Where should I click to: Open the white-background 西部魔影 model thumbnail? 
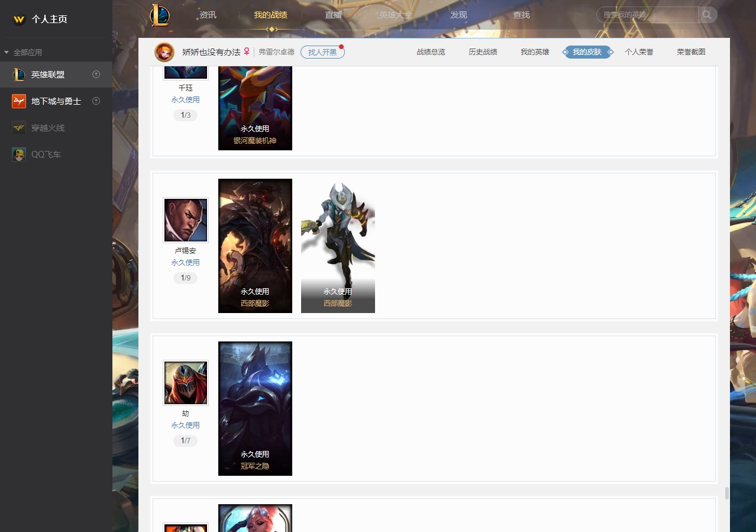click(x=338, y=246)
